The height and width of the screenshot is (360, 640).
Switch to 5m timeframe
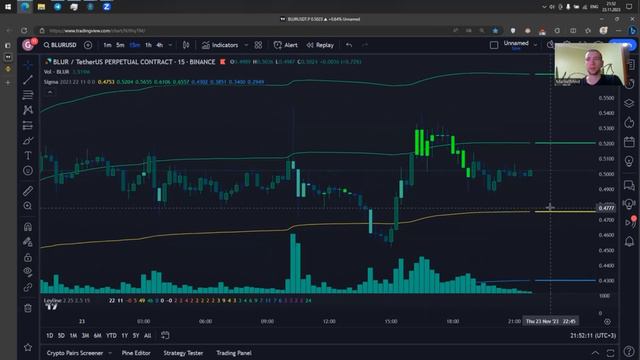(120, 45)
